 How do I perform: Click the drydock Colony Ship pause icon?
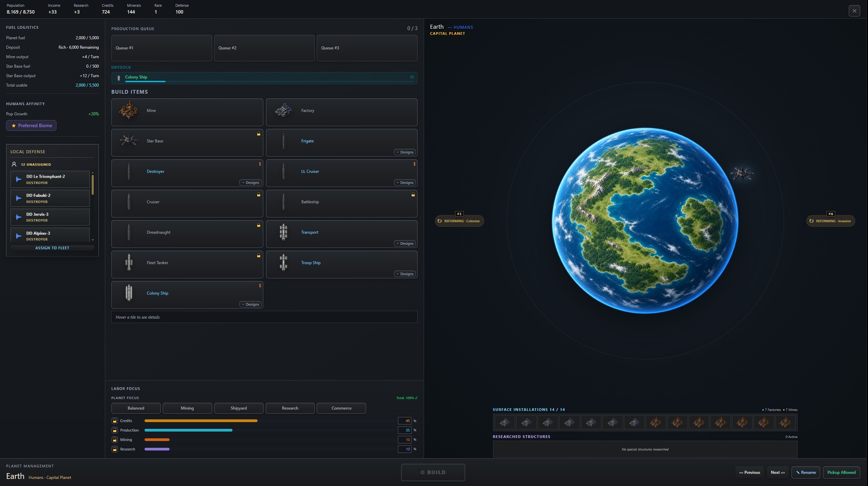[118, 78]
